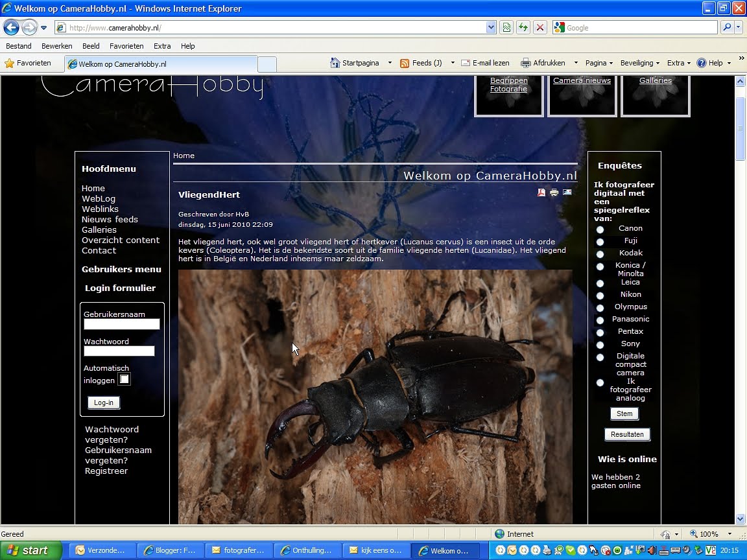Select the Fuji radio button
This screenshot has height=560, width=747.
pyautogui.click(x=600, y=242)
